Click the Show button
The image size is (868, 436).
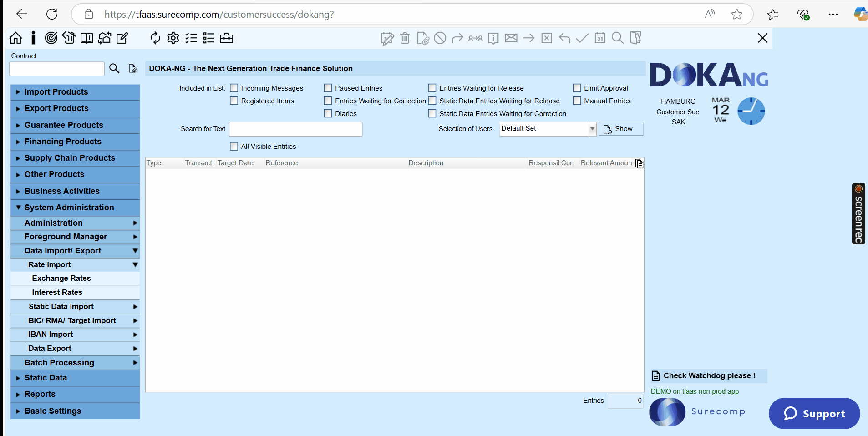pos(621,129)
